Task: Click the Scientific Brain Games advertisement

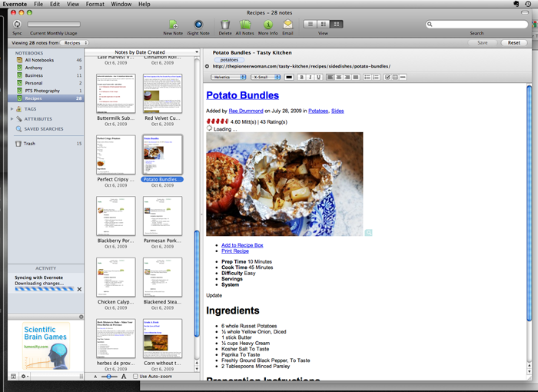Action: (x=46, y=345)
